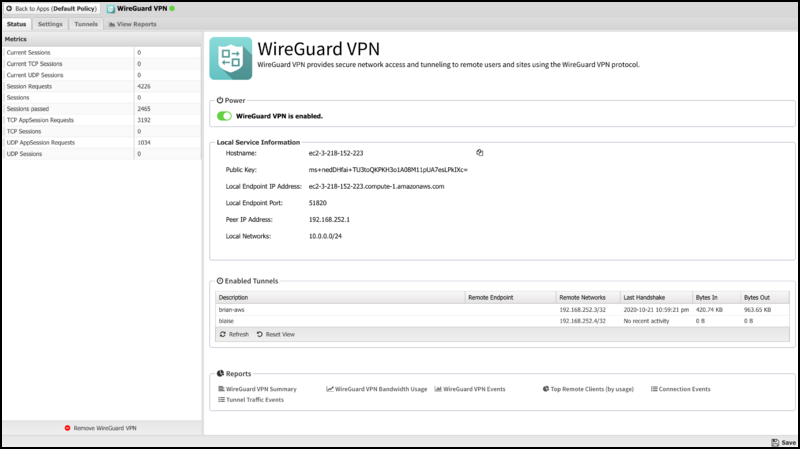Click the green status dot beside WireGuard VPN
Screen dimensions: 800x449
(172, 9)
